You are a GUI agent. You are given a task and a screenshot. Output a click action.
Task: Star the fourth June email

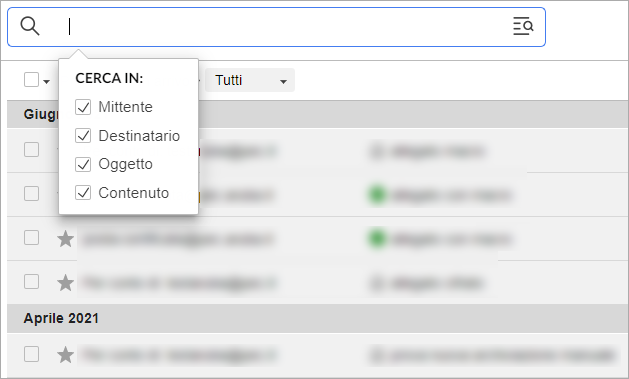[x=65, y=283]
